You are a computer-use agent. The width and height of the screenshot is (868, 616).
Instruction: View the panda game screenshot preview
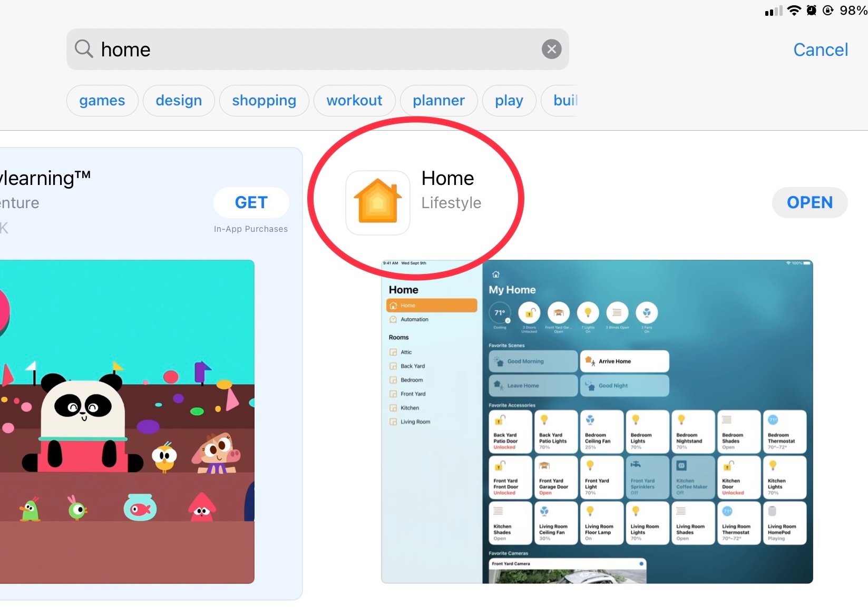[127, 422]
